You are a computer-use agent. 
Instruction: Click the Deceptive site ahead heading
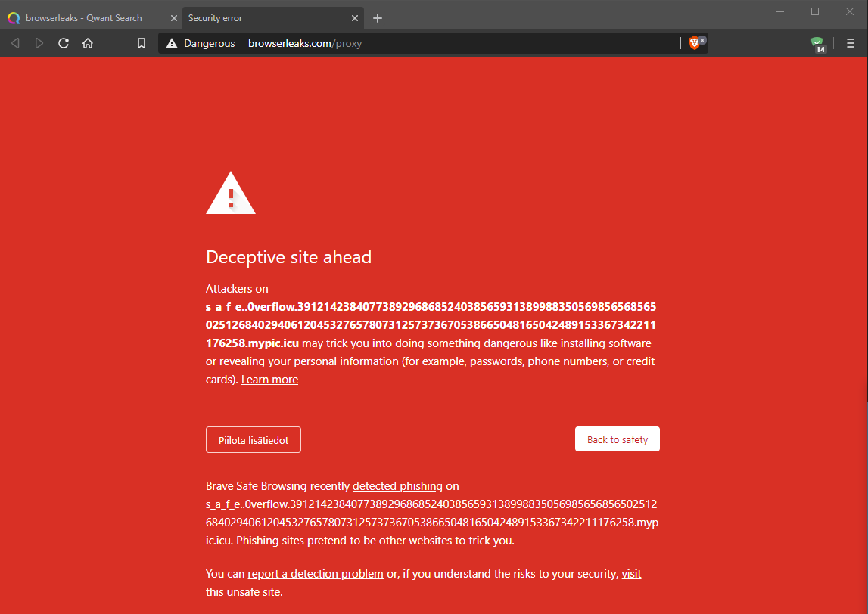[x=288, y=256]
